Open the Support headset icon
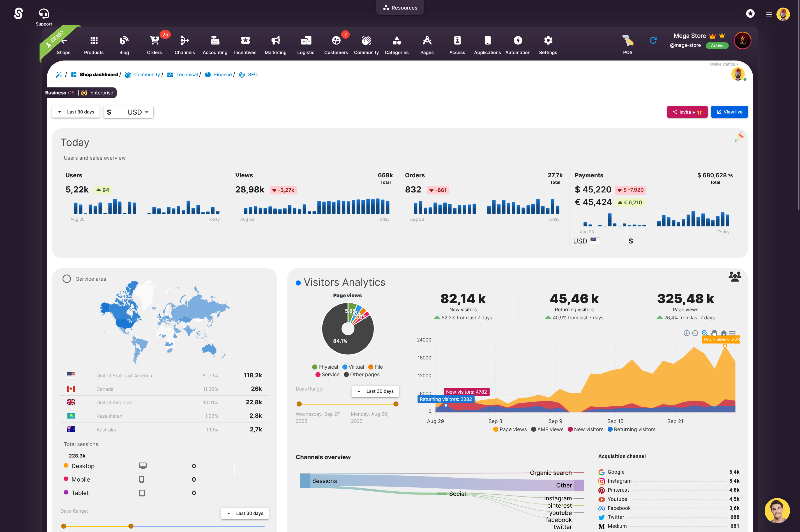The height and width of the screenshot is (532, 800). coord(44,13)
